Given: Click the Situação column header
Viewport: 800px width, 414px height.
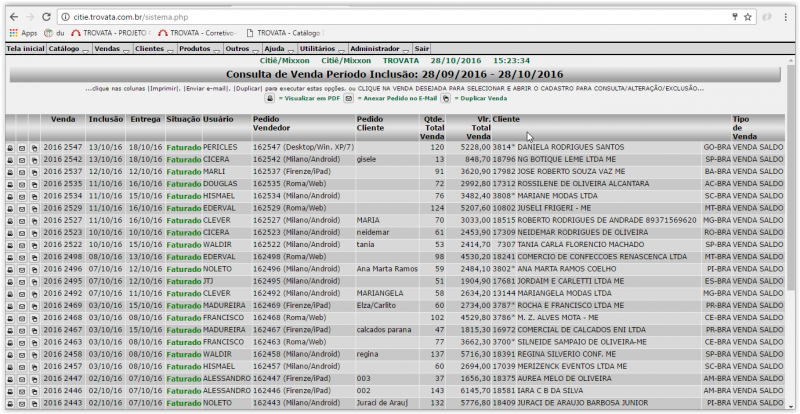Looking at the screenshot, I should coord(184,119).
